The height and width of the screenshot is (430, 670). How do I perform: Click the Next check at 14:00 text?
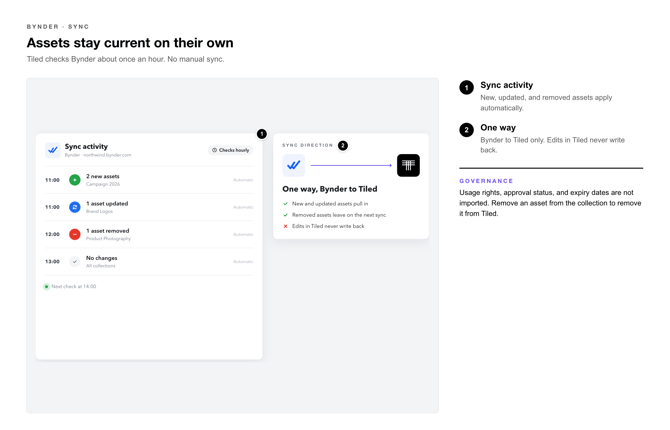[x=73, y=286]
